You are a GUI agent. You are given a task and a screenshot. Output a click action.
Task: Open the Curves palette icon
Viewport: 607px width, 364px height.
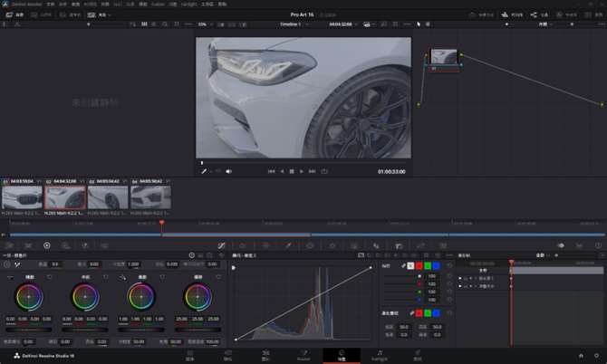(221, 245)
